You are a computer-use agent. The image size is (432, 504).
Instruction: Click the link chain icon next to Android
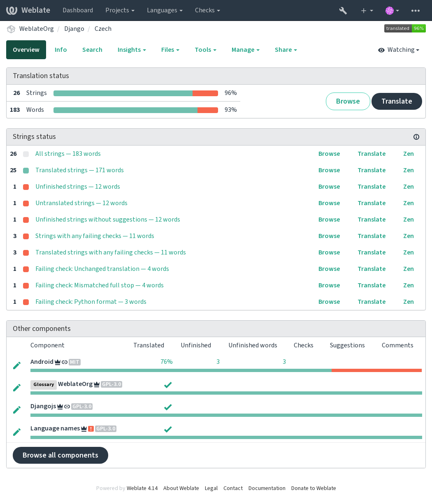click(65, 362)
